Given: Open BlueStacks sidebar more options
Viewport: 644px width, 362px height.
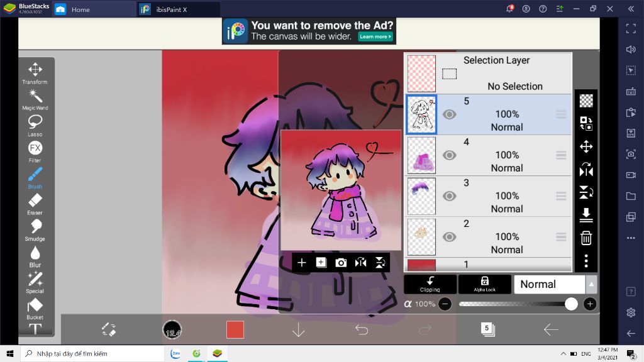Looking at the screenshot, I should coord(631,238).
